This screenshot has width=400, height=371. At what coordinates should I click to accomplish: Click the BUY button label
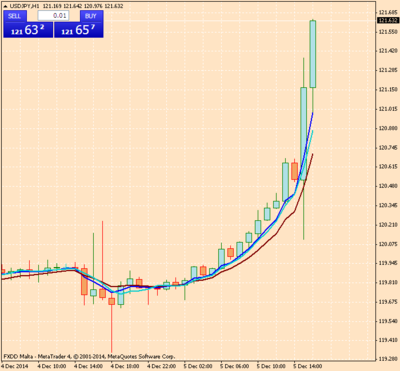point(91,16)
